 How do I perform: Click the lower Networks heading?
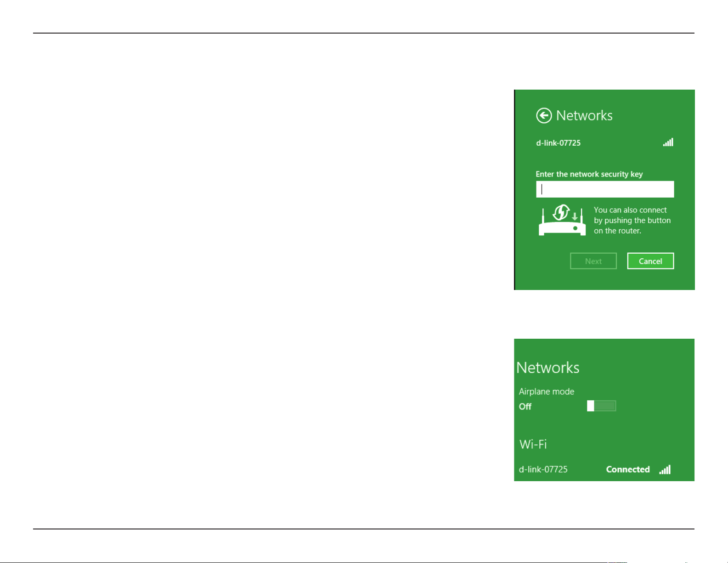(x=548, y=368)
